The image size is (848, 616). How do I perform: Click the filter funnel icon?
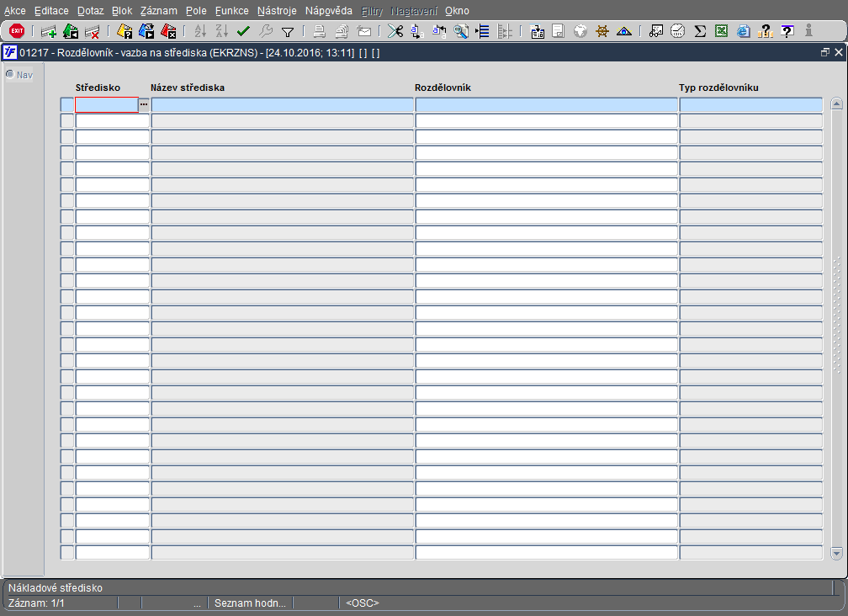pos(289,32)
